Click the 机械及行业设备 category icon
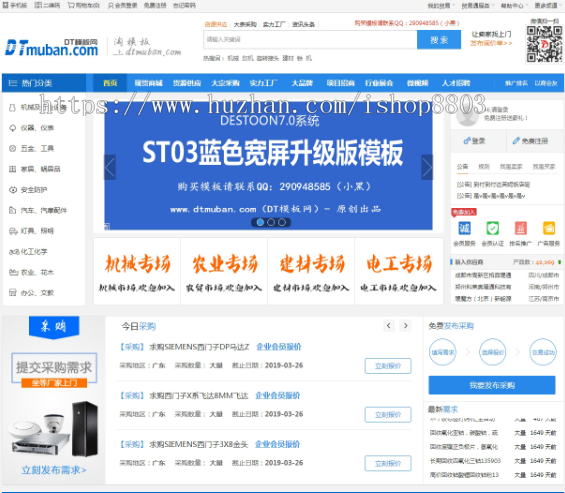The width and height of the screenshot is (565, 493). [13, 107]
